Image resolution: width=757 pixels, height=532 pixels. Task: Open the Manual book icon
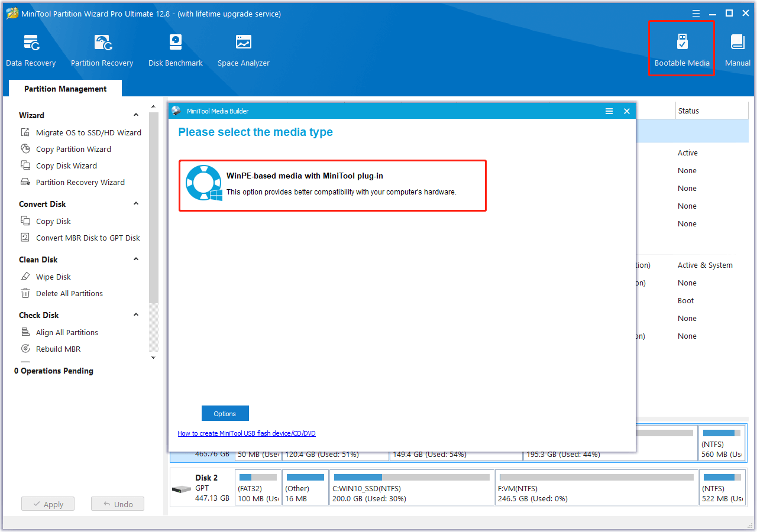737,43
